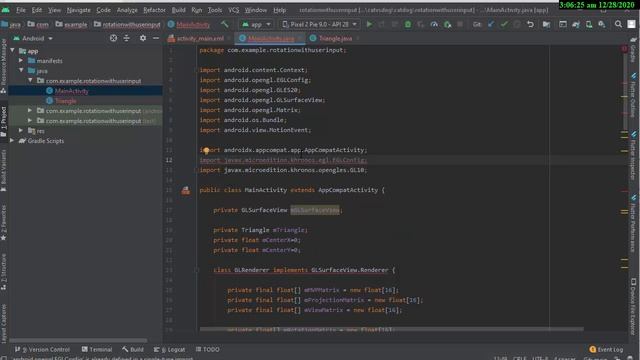The height and width of the screenshot is (360, 640).
Task: Click Scroll from Source target icon
Action: click(x=113, y=38)
